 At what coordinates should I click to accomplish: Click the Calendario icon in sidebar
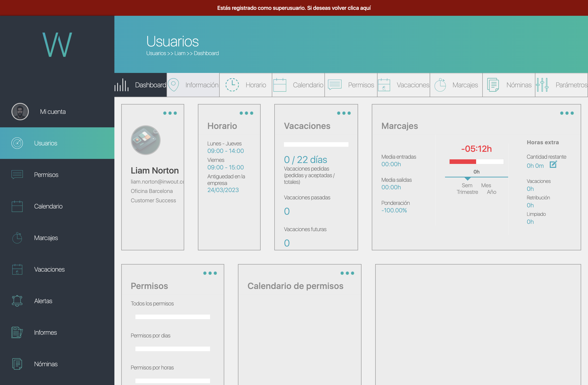17,206
